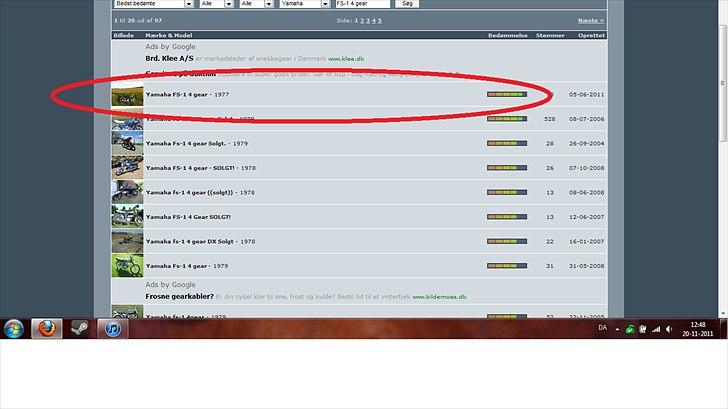Click the date '12-06-2007'

(586, 217)
